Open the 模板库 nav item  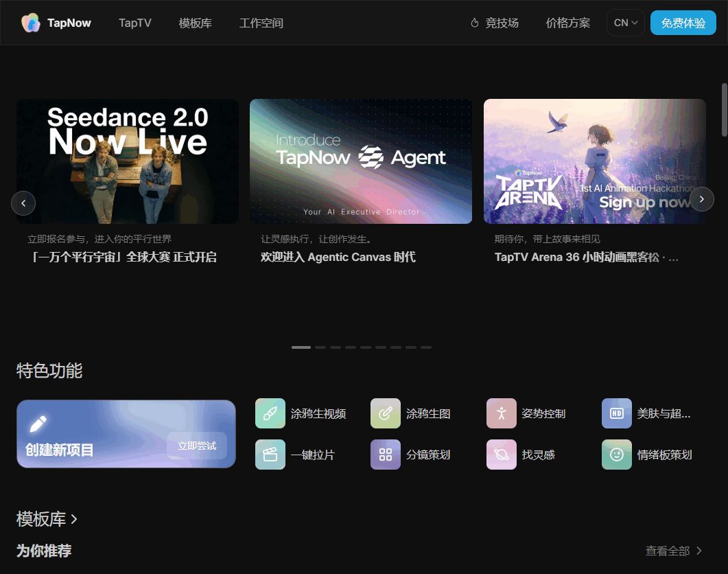coord(195,23)
